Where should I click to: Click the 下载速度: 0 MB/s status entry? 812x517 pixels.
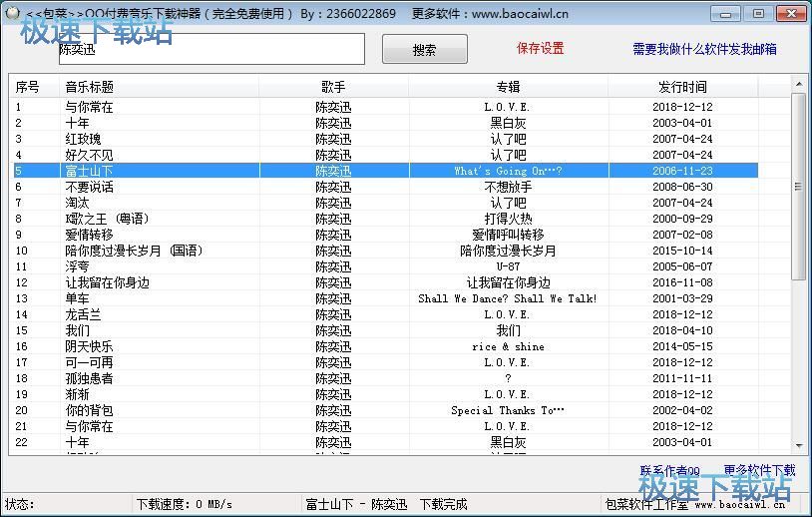pos(185,504)
